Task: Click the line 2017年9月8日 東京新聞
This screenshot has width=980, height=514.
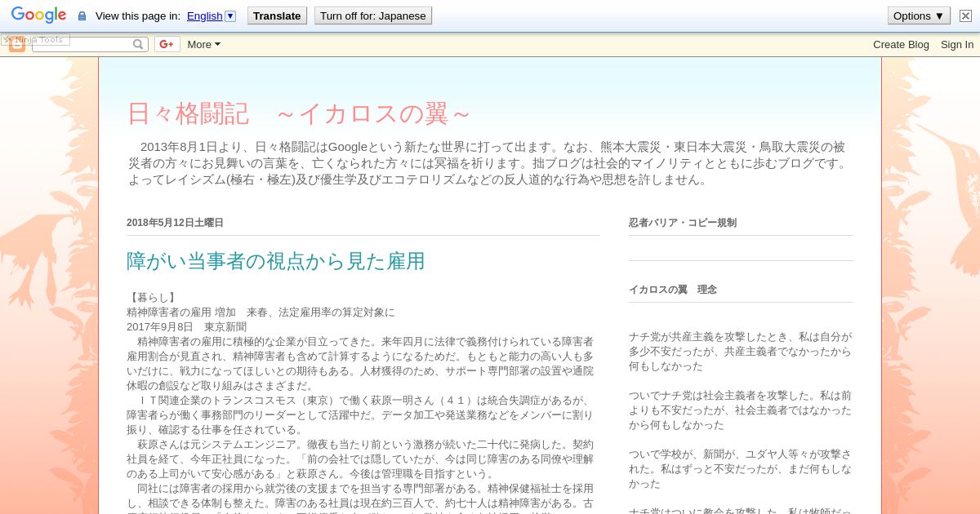Action: [x=186, y=326]
